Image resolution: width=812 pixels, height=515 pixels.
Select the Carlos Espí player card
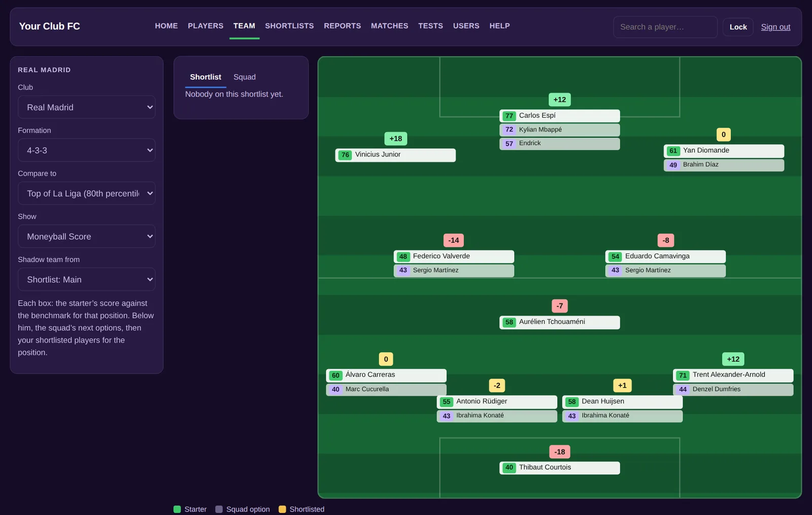pos(559,116)
